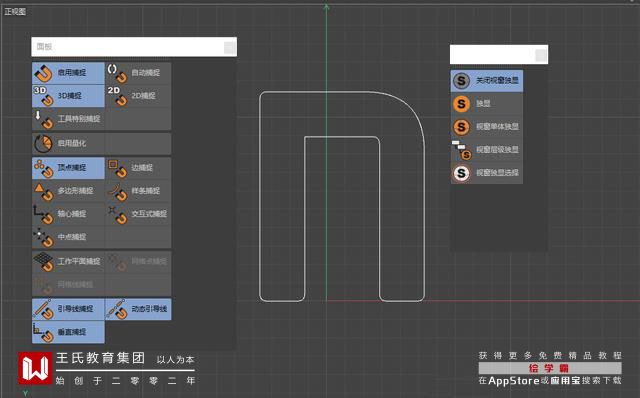Click the Front view (正视图) label
Screen dimensions: 640x398
pyautogui.click(x=15, y=12)
